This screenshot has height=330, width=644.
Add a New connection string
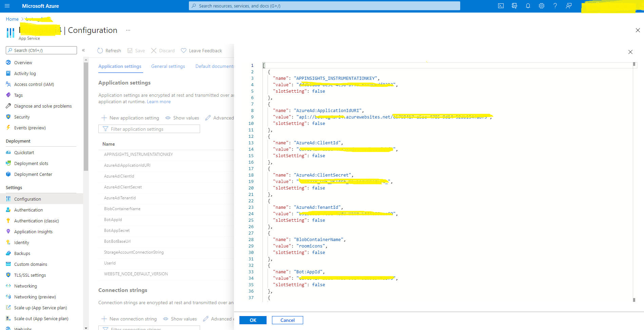tap(129, 319)
